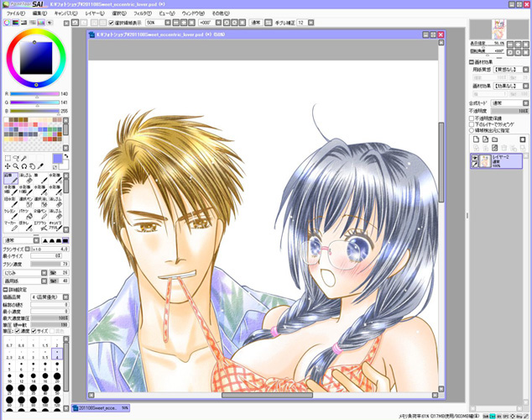
Task: Create a new layer folder
Action: coord(495,139)
